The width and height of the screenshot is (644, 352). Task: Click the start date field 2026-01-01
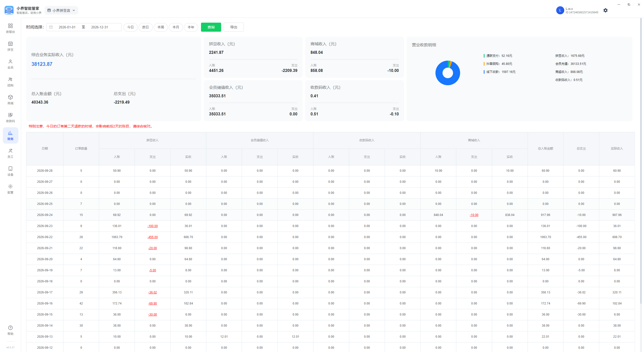(x=67, y=27)
